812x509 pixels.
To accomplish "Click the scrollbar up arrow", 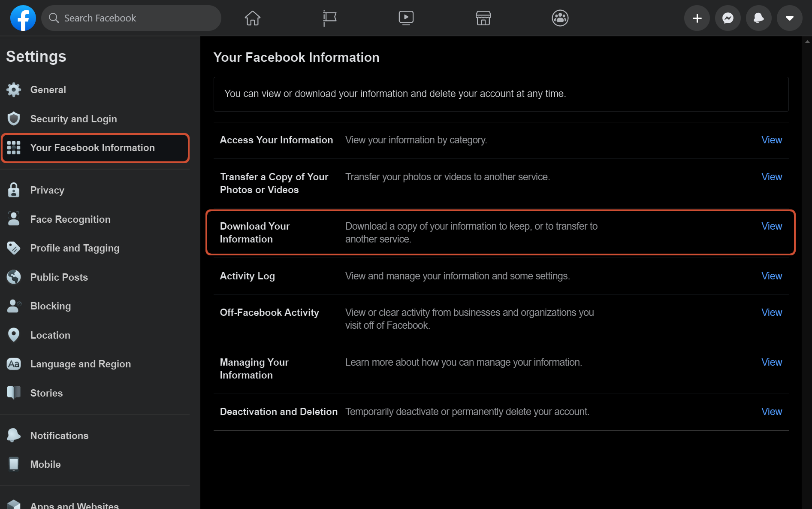I will tap(807, 42).
